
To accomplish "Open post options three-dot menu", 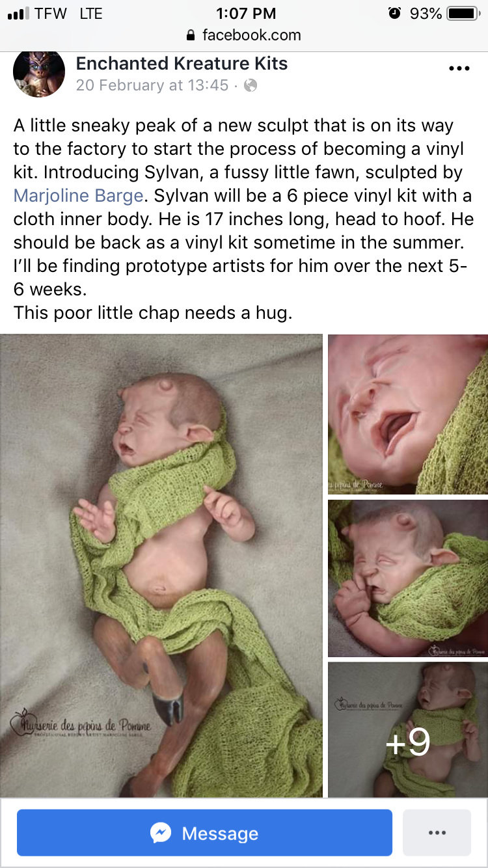I will tap(459, 69).
